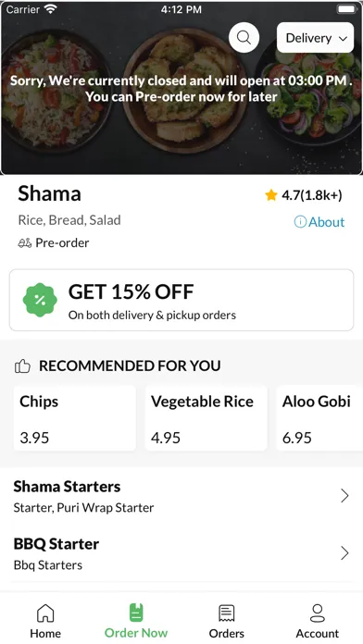
Task: Select the Vegetable Rice card
Action: click(206, 418)
